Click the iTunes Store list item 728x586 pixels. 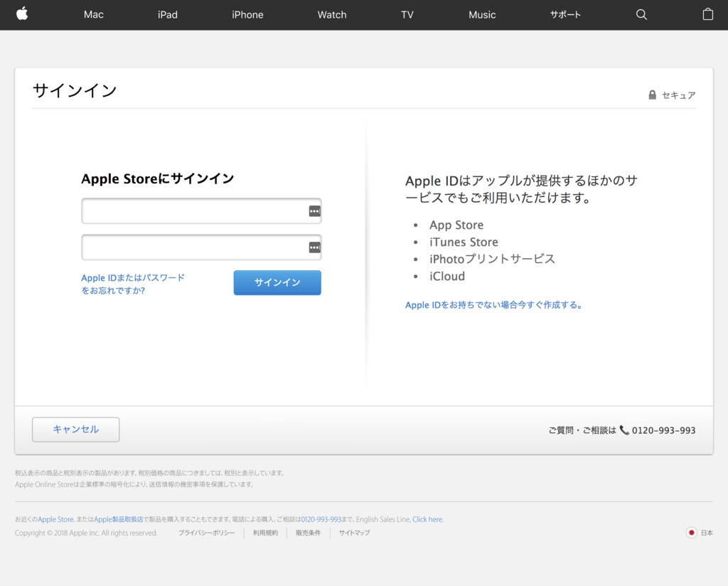(464, 242)
